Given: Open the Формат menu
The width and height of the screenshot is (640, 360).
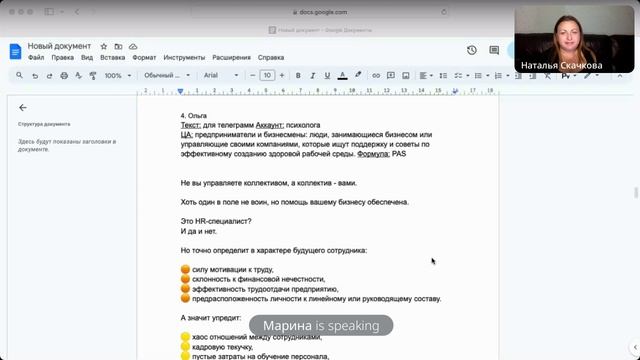Looking at the screenshot, I should pyautogui.click(x=144, y=58).
